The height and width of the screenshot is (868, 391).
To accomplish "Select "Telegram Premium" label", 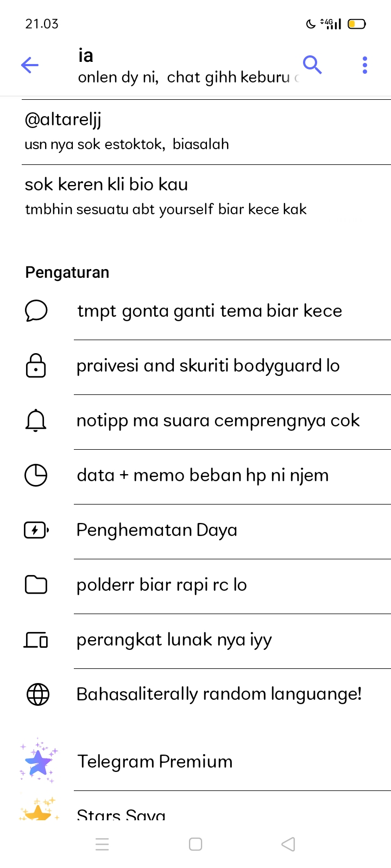I will [x=155, y=762].
